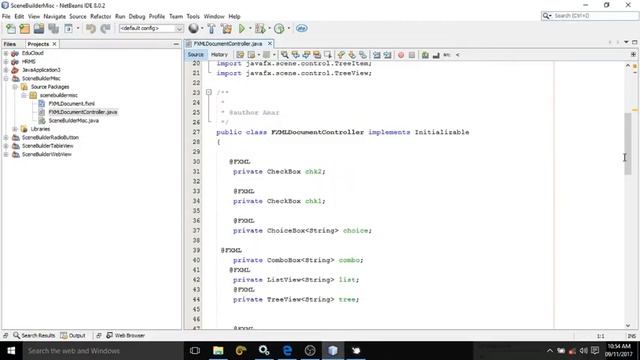Image resolution: width=640 pixels, height=360 pixels.
Task: Click the New File toolbar icon
Action: (11, 29)
